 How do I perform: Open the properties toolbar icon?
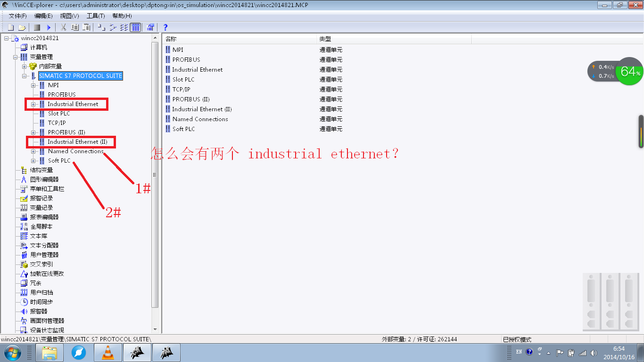(150, 27)
